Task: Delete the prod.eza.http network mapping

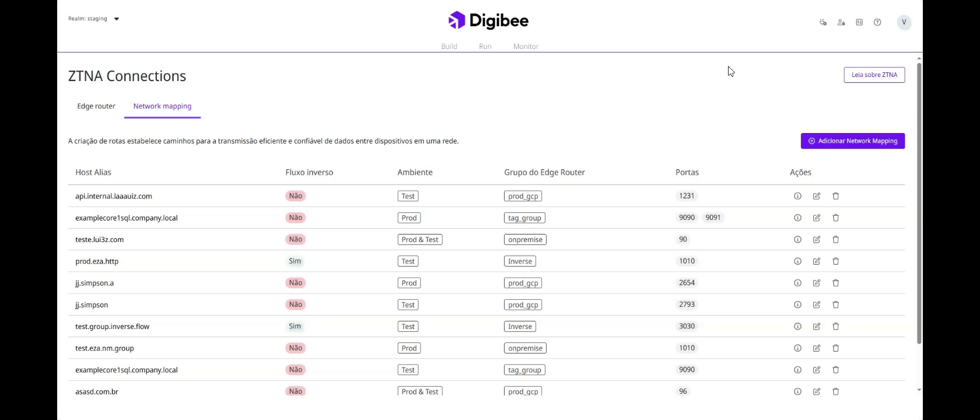Action: (x=836, y=261)
